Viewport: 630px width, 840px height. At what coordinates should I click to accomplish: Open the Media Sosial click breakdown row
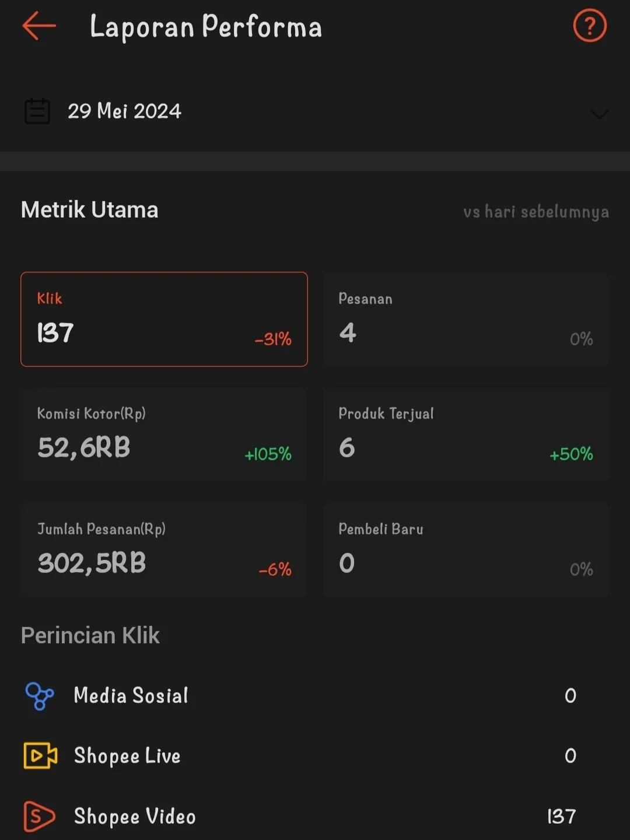pos(315,696)
